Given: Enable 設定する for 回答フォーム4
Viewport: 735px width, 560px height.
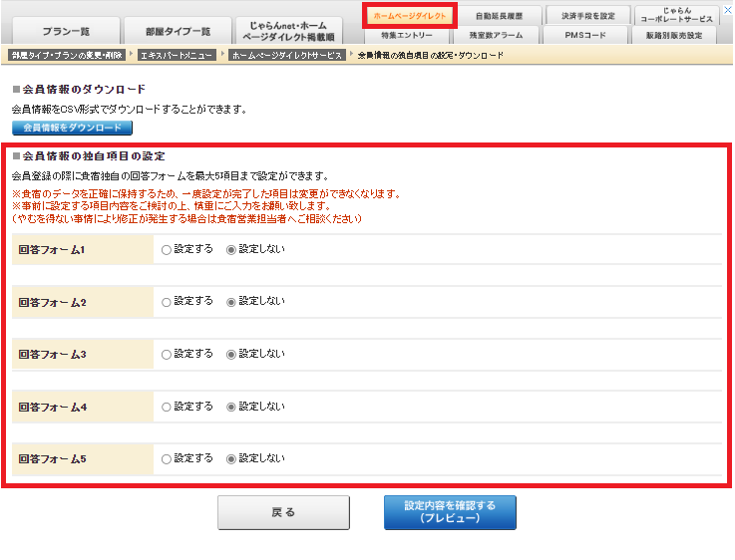Looking at the screenshot, I should pyautogui.click(x=167, y=407).
